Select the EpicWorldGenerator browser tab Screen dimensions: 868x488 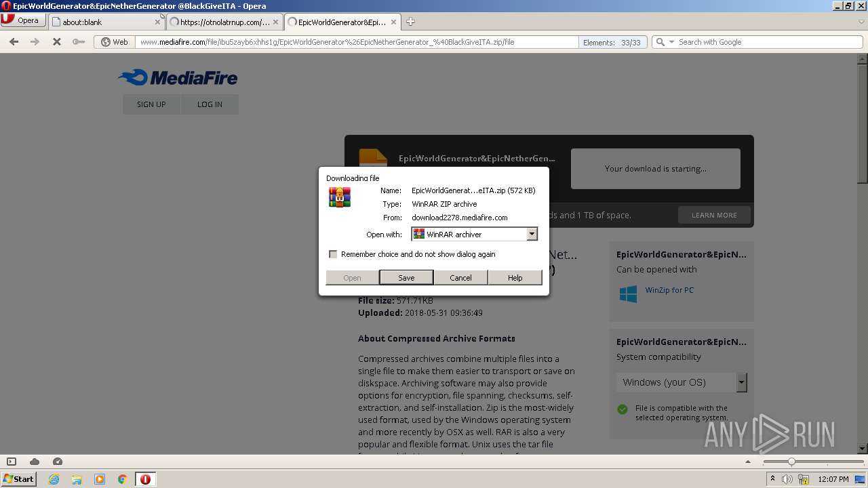coord(342,22)
